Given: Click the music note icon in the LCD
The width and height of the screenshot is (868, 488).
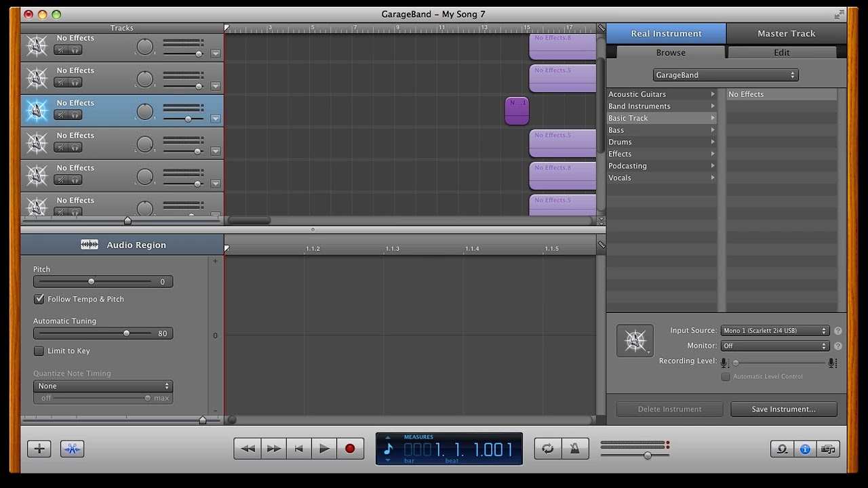Looking at the screenshot, I should pyautogui.click(x=388, y=449).
